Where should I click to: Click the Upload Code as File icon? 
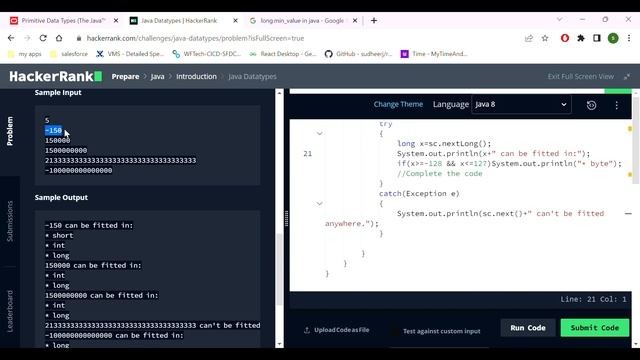coord(307,330)
